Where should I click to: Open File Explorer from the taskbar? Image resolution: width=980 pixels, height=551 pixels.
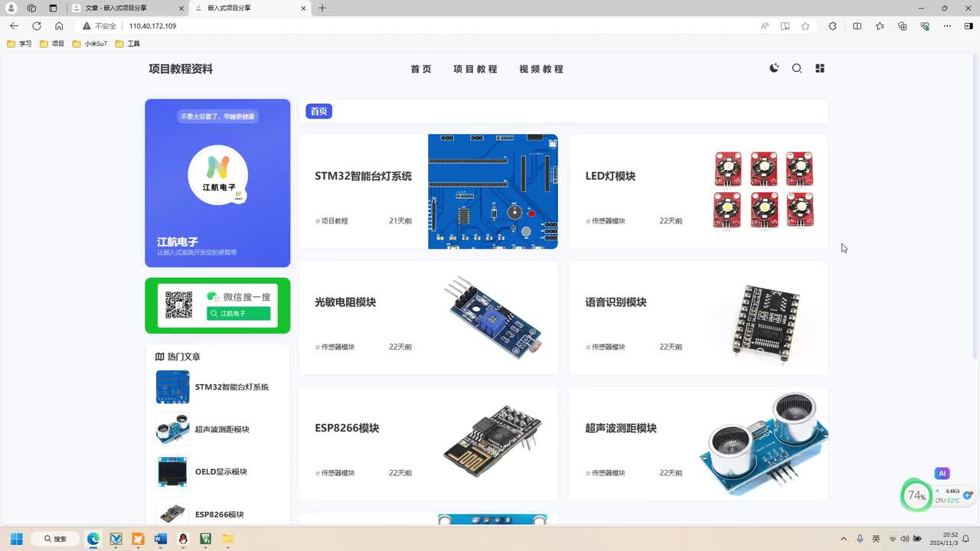(227, 539)
